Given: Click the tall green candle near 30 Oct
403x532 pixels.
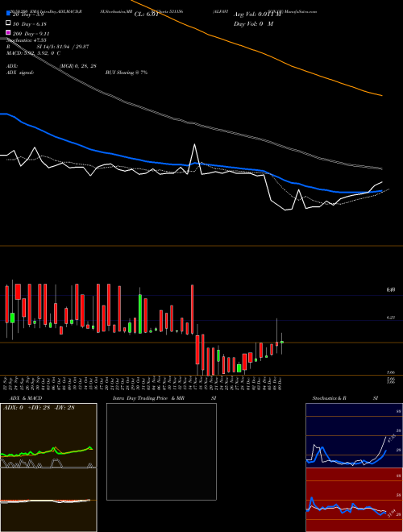Looking at the screenshot, I should 140,314.
